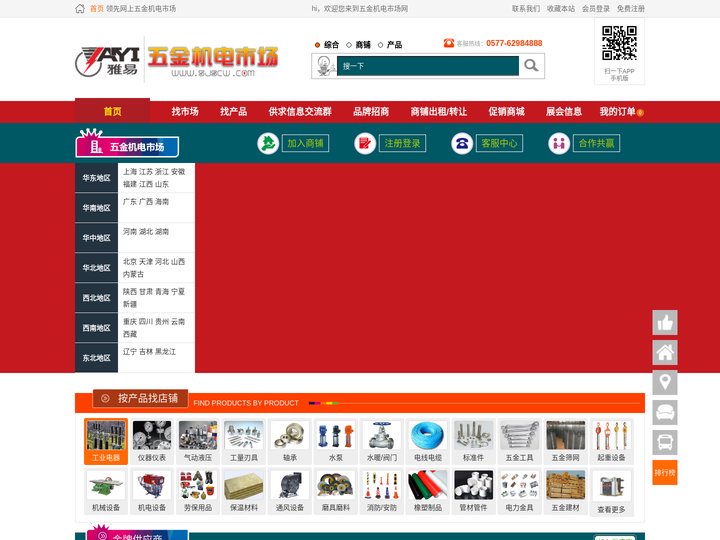Click the 合作共赢 round icon
This screenshot has width=720, height=540.
coord(559,143)
